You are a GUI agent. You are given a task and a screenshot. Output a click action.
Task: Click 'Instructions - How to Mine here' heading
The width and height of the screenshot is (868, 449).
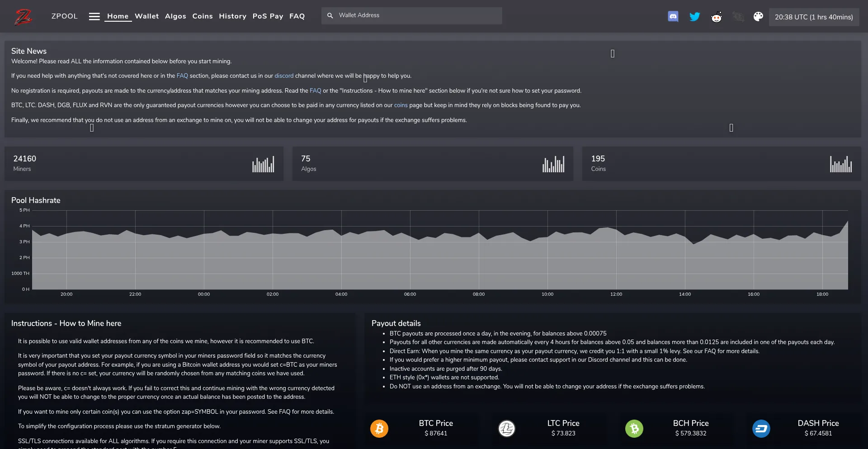click(x=66, y=323)
